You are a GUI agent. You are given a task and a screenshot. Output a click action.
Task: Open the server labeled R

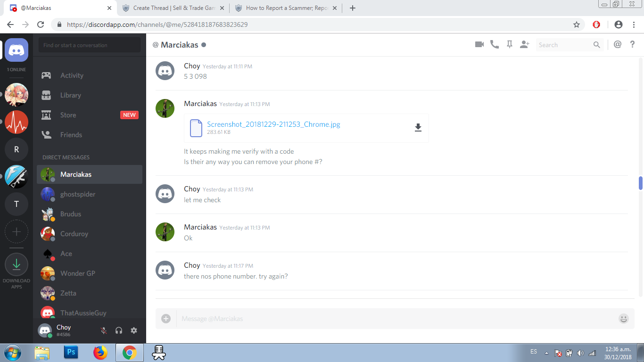pyautogui.click(x=17, y=149)
